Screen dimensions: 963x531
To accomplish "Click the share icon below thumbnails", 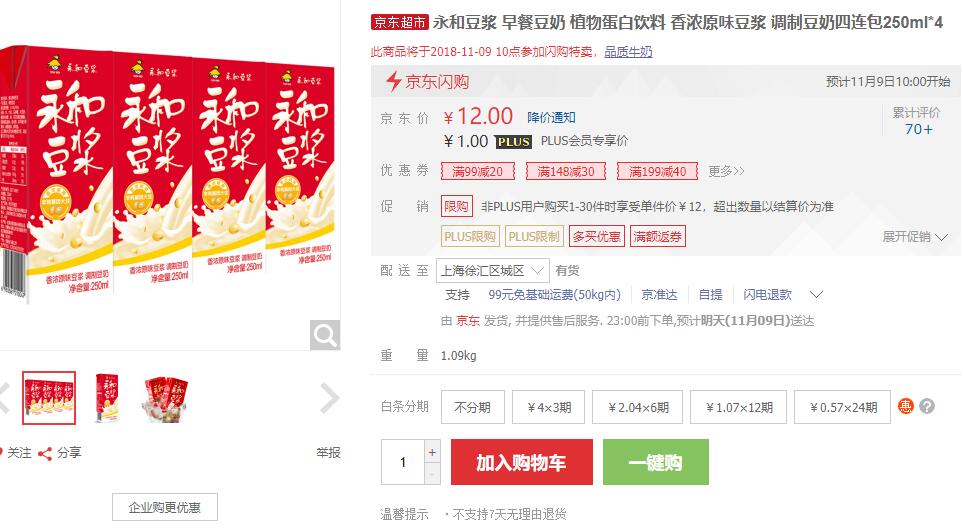I will point(45,454).
